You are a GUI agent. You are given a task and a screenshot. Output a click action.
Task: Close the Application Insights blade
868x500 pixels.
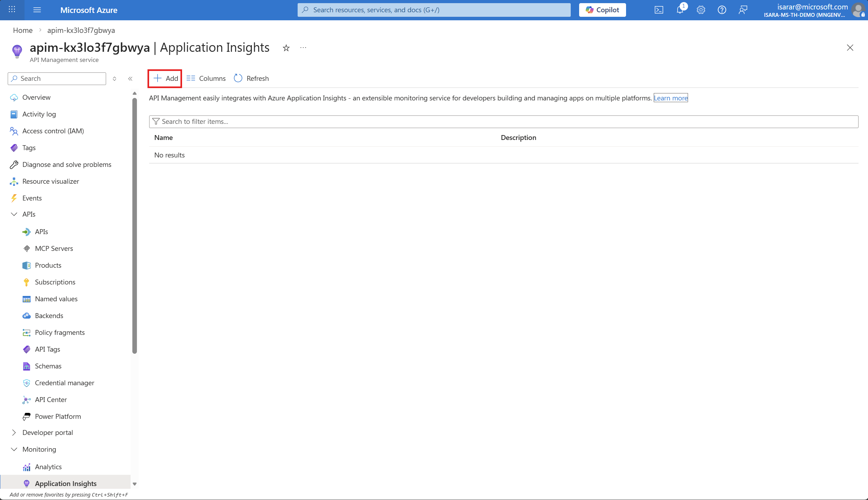click(850, 48)
